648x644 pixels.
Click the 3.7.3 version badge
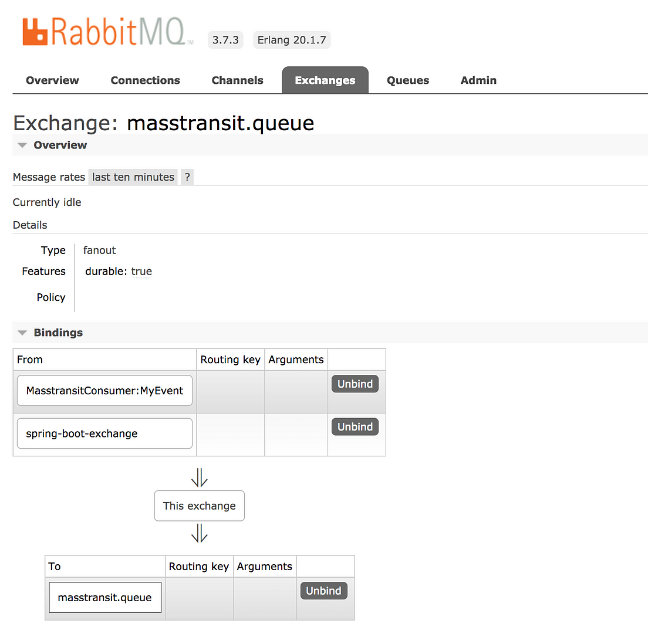[225, 40]
